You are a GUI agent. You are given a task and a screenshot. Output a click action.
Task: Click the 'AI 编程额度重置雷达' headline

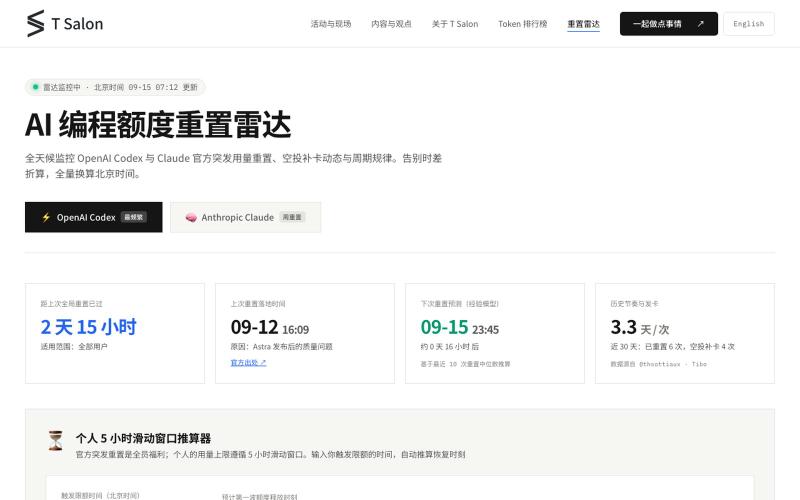click(x=158, y=124)
